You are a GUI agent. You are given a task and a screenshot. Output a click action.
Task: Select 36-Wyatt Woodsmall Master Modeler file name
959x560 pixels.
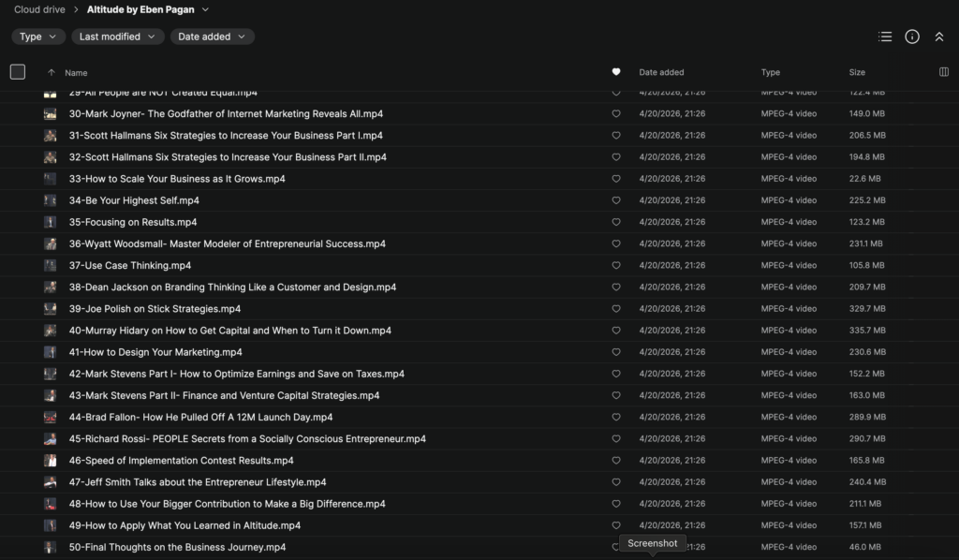tap(227, 243)
